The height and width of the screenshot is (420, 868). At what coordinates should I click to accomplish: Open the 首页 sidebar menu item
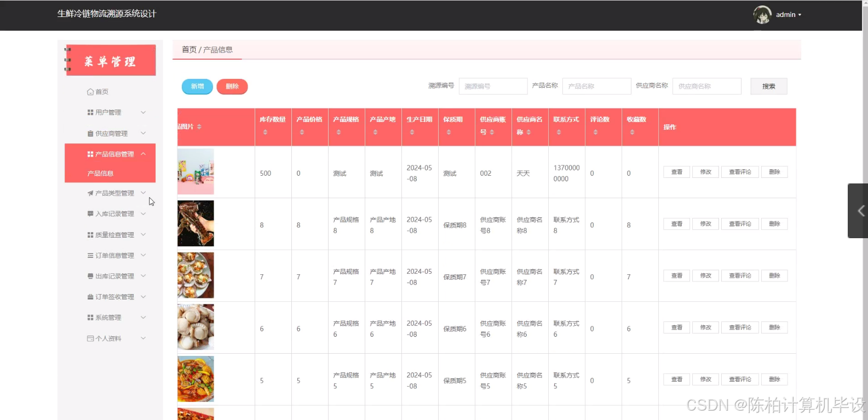[110, 92]
